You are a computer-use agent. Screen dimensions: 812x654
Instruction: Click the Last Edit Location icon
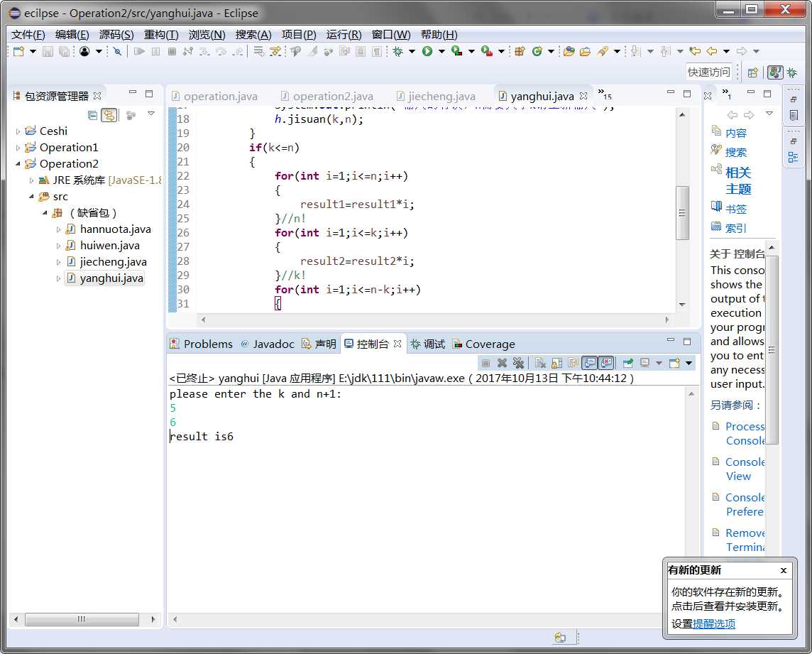[x=695, y=51]
